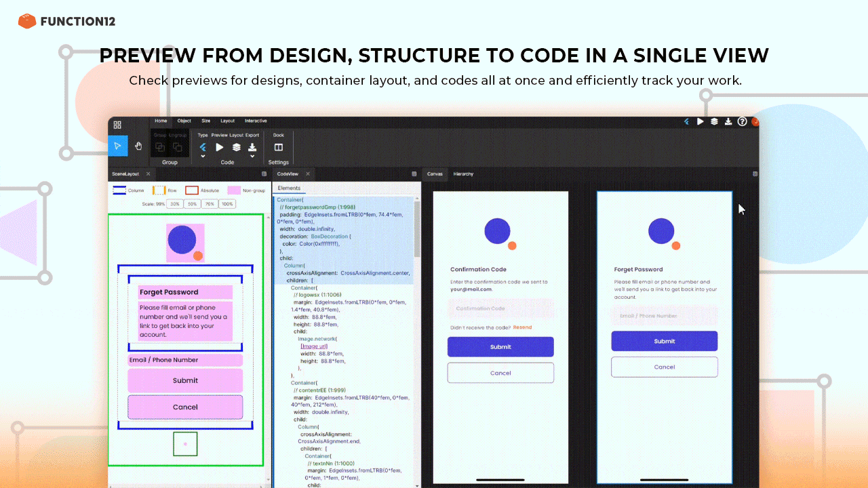The image size is (868, 488).
Task: Click the 'forgetpasswordGmp' code comment line
Action: click(317, 207)
